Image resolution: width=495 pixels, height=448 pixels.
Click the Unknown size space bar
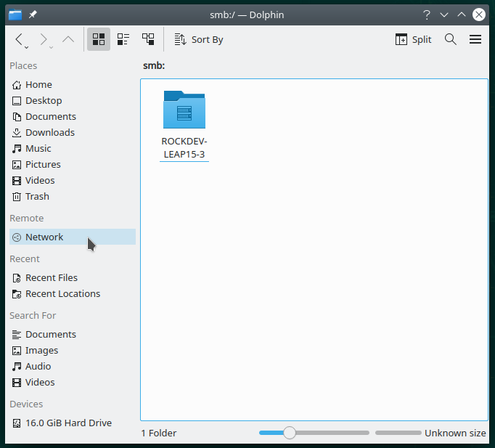tap(398, 433)
